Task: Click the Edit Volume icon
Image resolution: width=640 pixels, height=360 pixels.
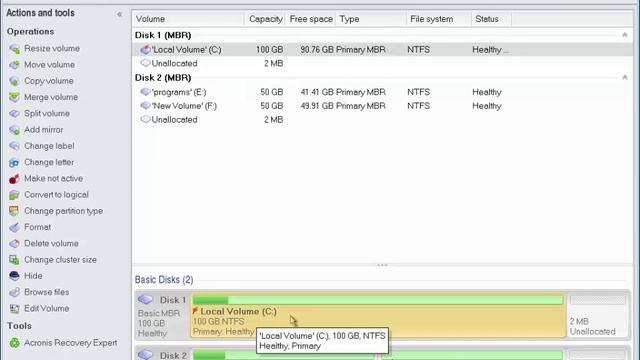Action: pyautogui.click(x=15, y=309)
